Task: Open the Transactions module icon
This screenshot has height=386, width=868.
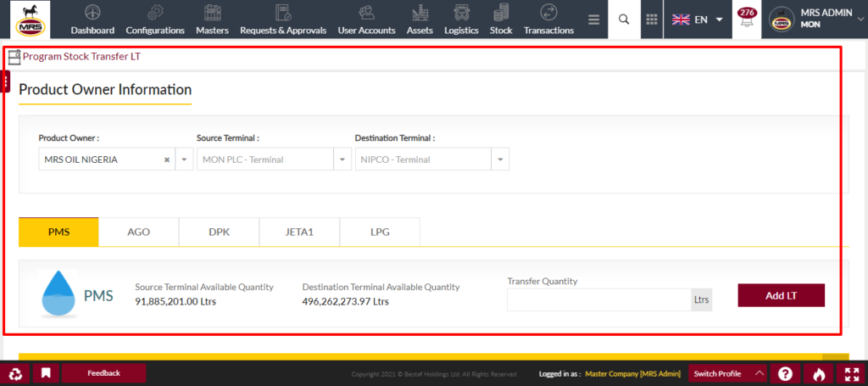Action: pyautogui.click(x=548, y=12)
